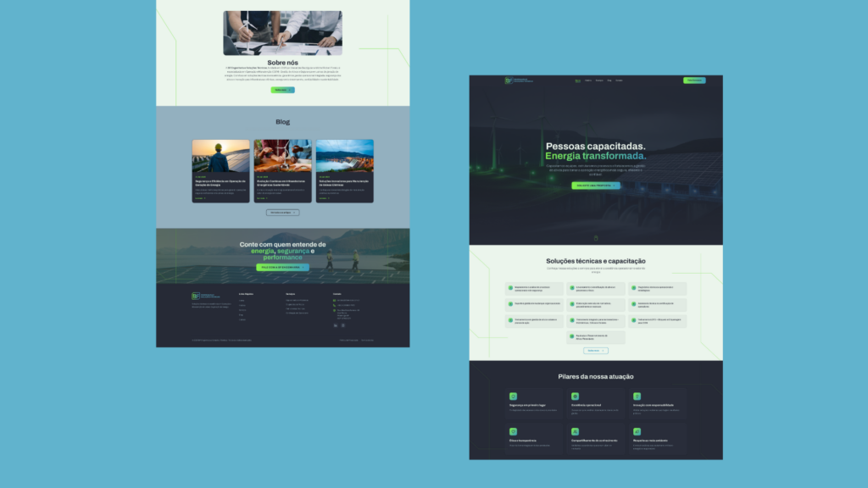The width and height of the screenshot is (868, 488).
Task: Open the Contato item in the top navigation
Action: pyautogui.click(x=619, y=80)
